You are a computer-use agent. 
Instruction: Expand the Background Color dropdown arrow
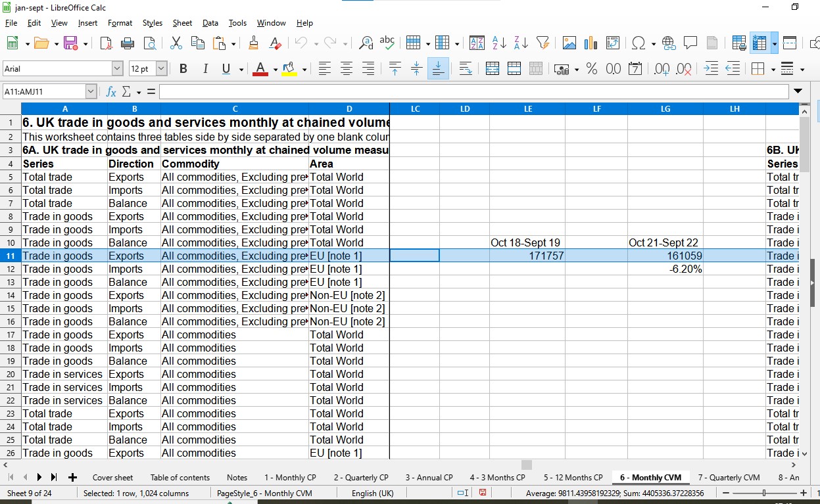click(304, 69)
